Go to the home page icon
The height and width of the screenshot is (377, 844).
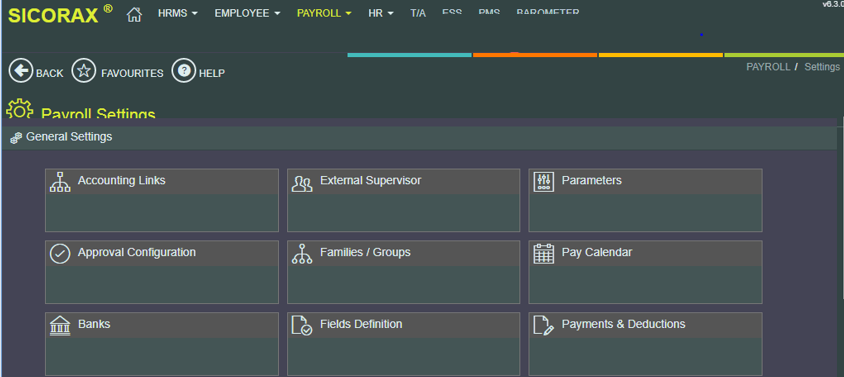tap(134, 14)
